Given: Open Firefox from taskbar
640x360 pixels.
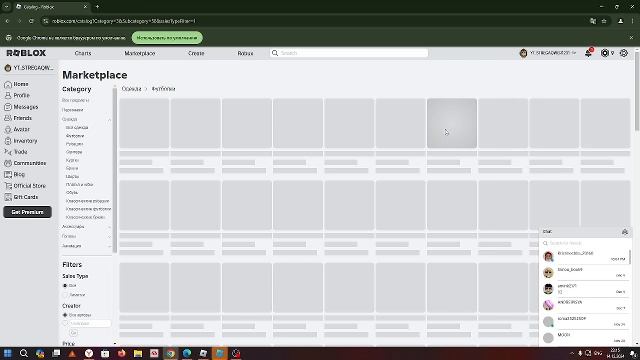Looking at the screenshot, I should click(122, 353).
